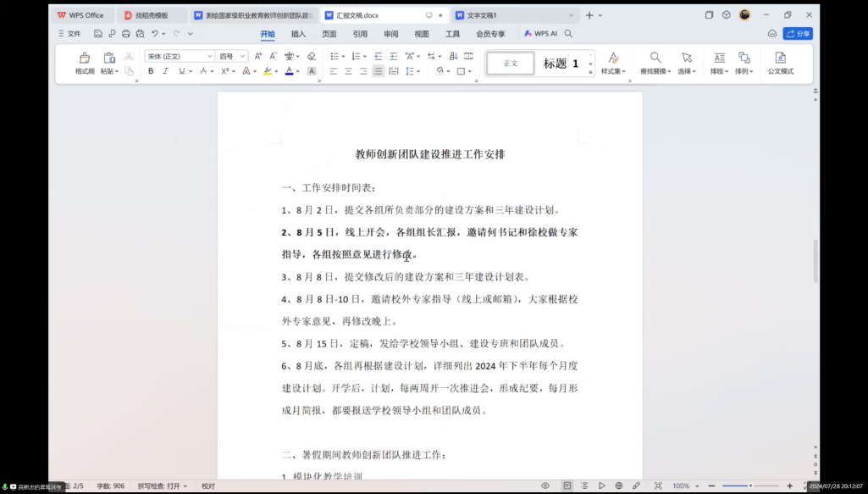Image resolution: width=868 pixels, height=494 pixels.
Task: Click the increase font size icon
Action: pos(259,56)
